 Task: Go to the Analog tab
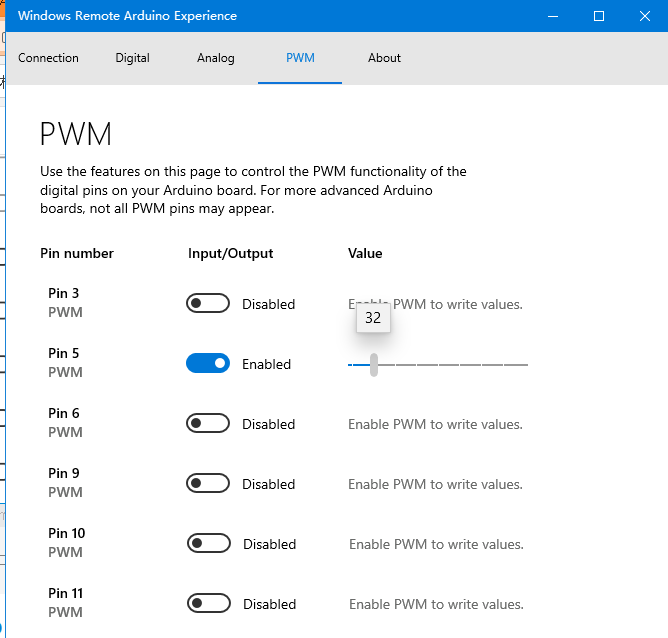(x=216, y=58)
